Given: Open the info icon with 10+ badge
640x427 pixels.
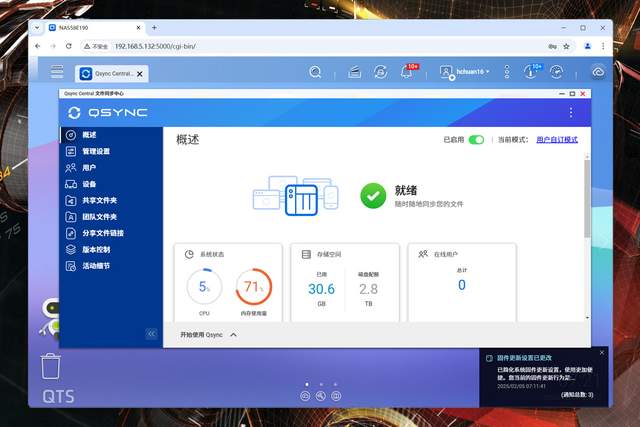Looking at the screenshot, I should pyautogui.click(x=531, y=72).
